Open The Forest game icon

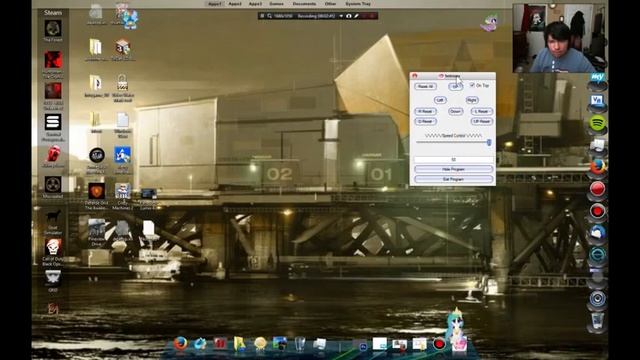[53, 29]
